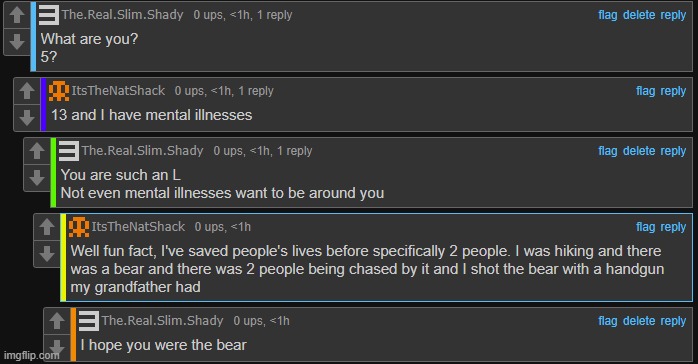The image size is (698, 364).
Task: Flag the "What are you? 5?" comment
Action: [x=608, y=15]
